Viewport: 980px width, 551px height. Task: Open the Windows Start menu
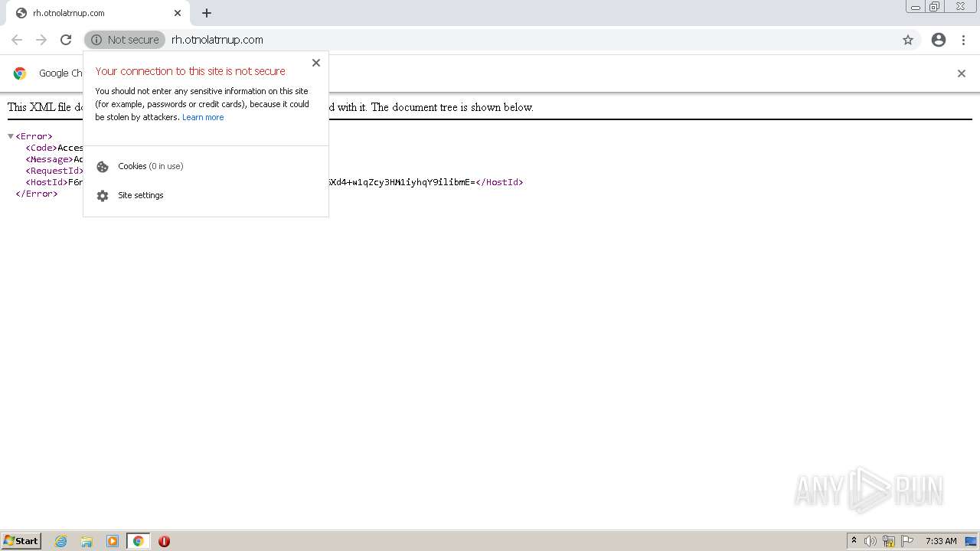(x=21, y=541)
